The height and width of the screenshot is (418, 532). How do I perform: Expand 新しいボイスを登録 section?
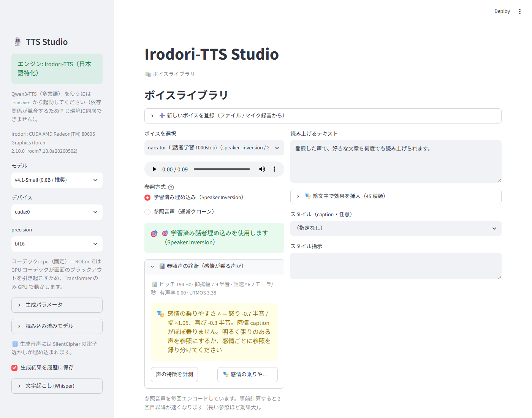pyautogui.click(x=323, y=116)
